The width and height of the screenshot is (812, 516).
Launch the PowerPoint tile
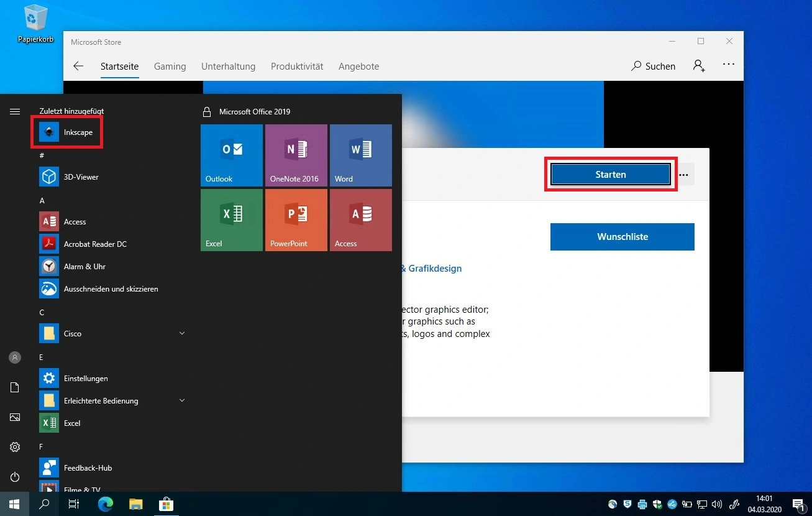[x=296, y=219]
